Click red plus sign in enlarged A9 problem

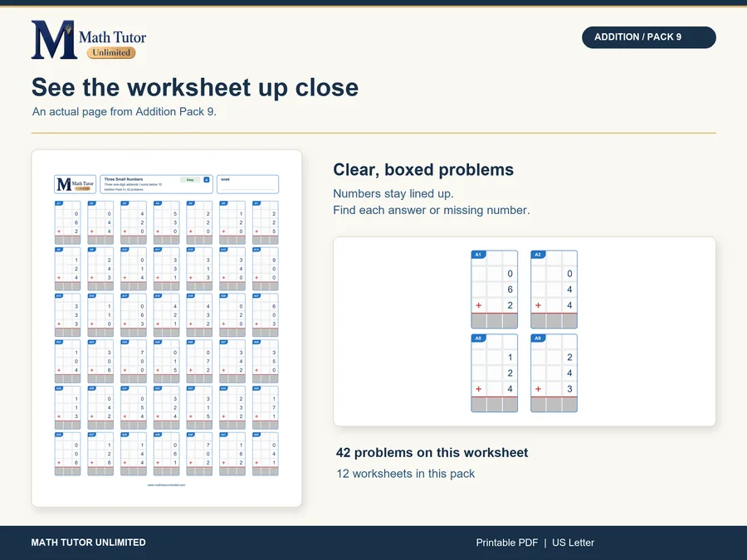539,388
